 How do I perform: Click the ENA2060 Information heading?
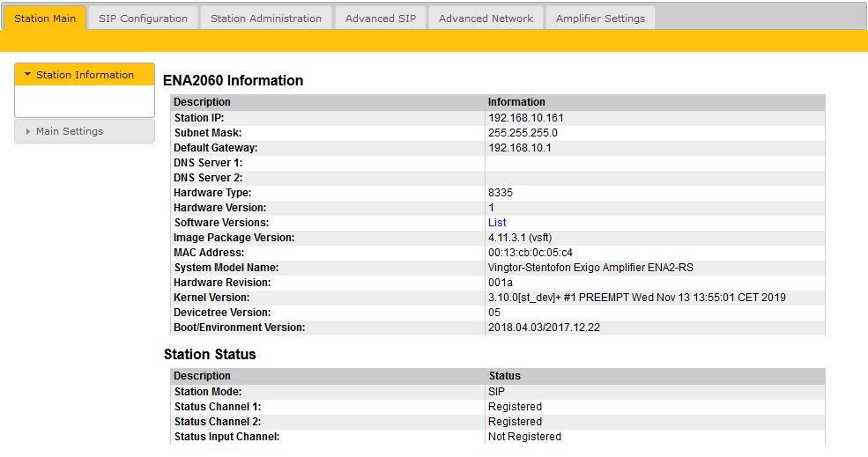click(x=233, y=80)
